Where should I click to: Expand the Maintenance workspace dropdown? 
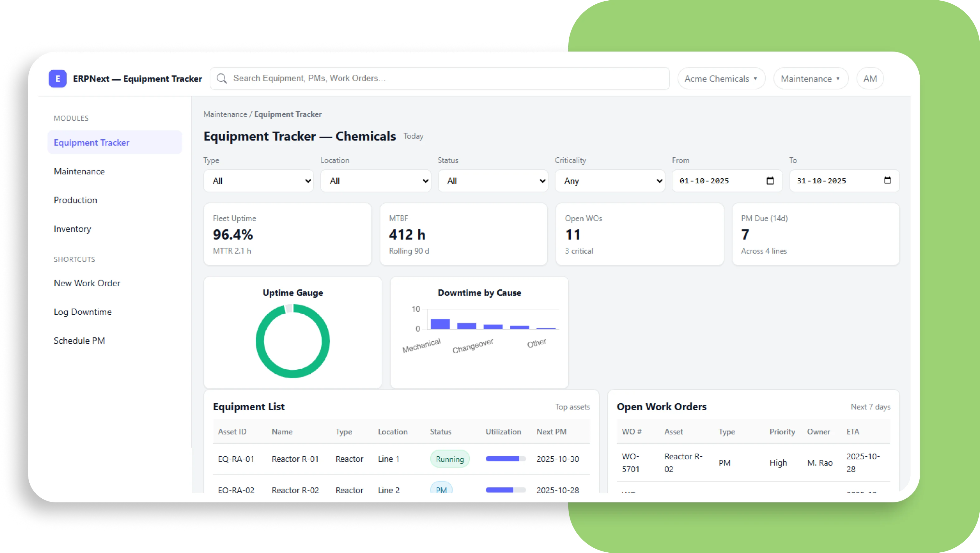coord(810,78)
